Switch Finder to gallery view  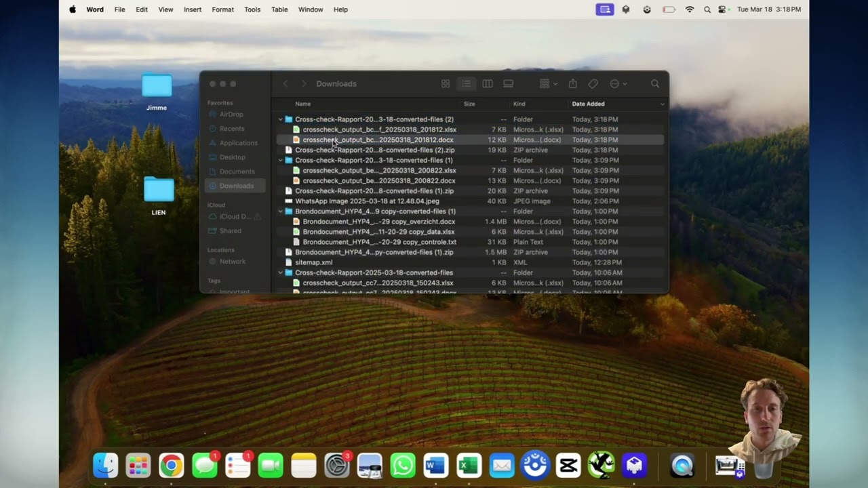tap(508, 83)
